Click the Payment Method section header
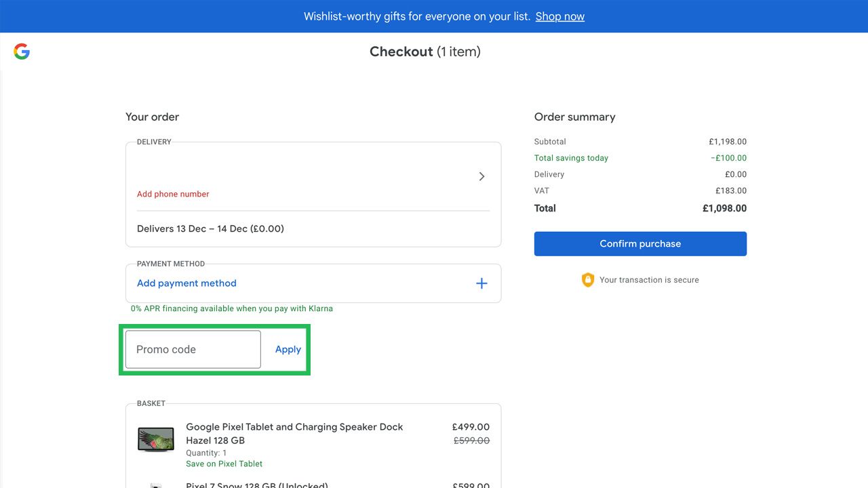 coord(170,264)
